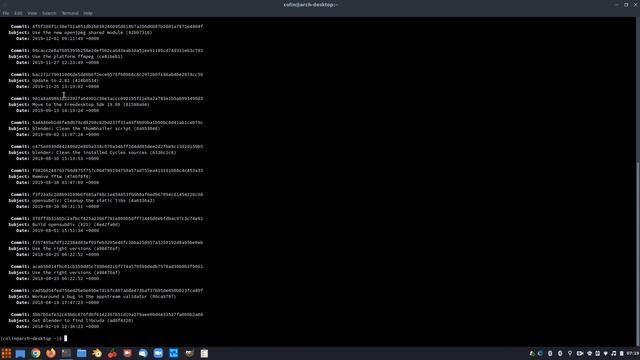Click the date line '2019-11-27 12:23:49 +0000'
Viewport: 640px width, 360px height.
tap(65, 62)
